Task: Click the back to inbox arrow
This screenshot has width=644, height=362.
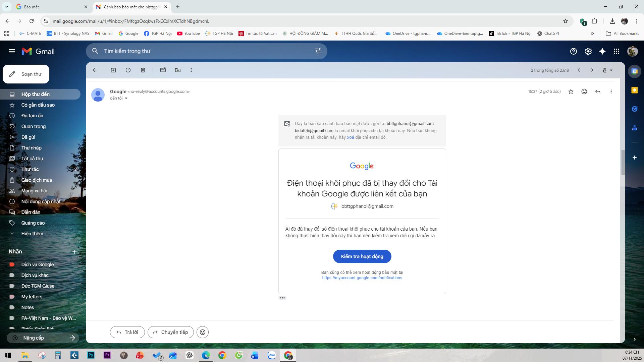Action: pos(95,70)
